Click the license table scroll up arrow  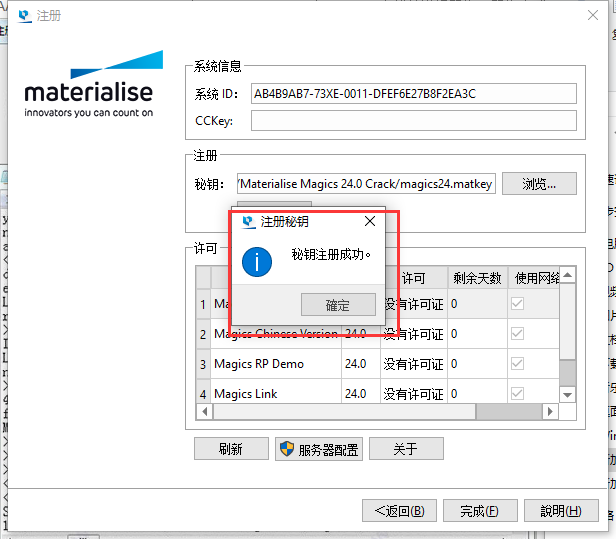pos(567,275)
